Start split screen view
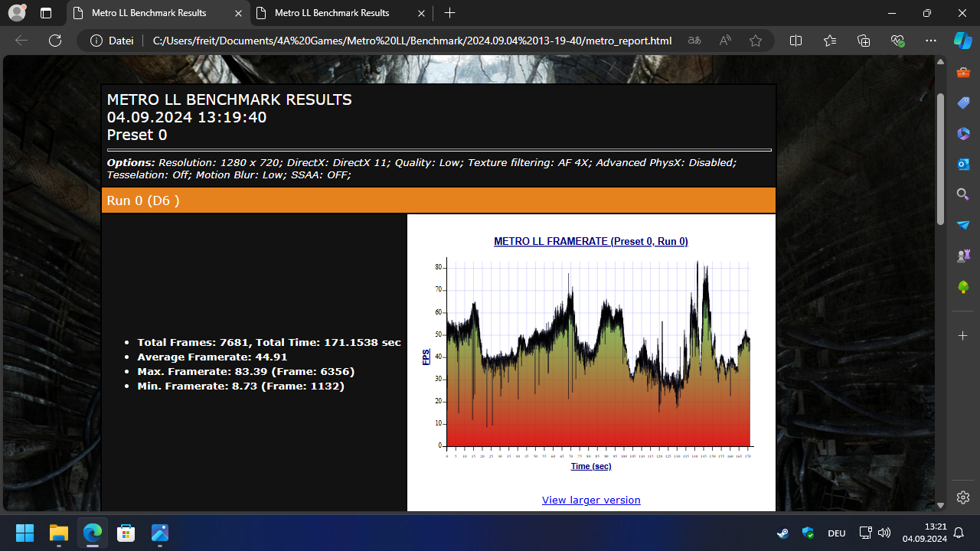This screenshot has height=551, width=980. [x=795, y=41]
